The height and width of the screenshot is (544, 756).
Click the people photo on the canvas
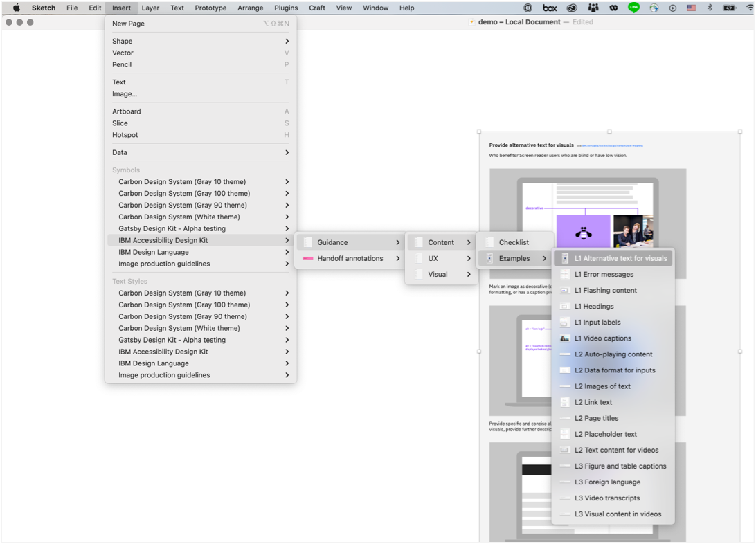pyautogui.click(x=633, y=231)
